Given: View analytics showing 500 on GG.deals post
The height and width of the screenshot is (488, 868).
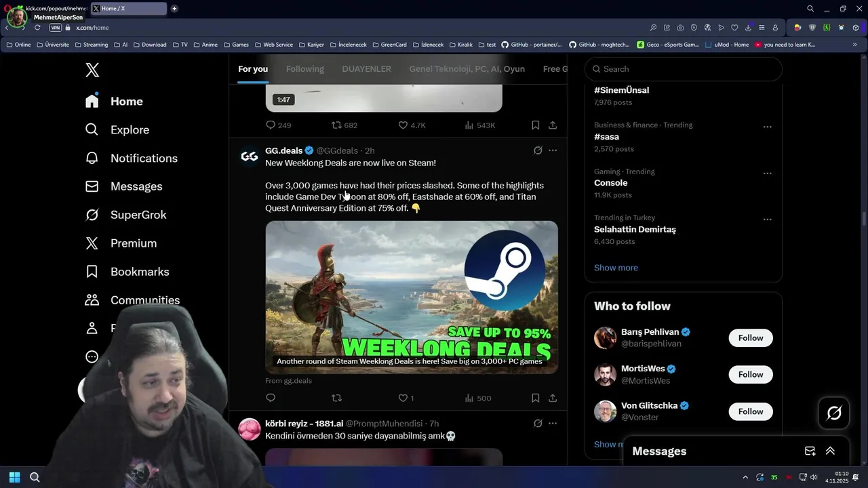Looking at the screenshot, I should tap(477, 398).
